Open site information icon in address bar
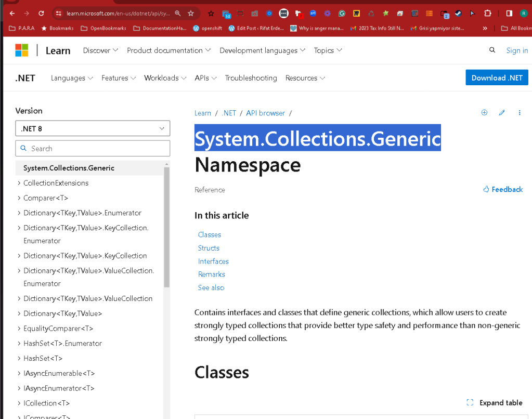532x419 pixels. pos(58,13)
